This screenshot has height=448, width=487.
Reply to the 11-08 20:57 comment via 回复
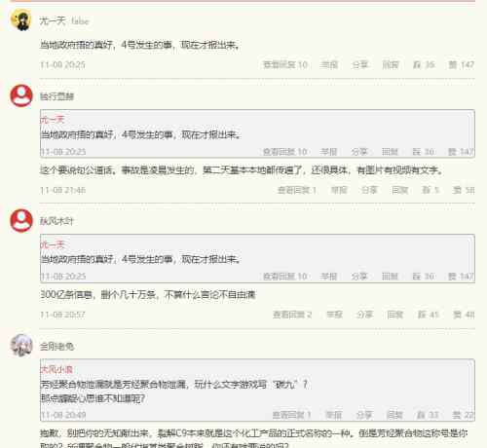click(x=394, y=315)
